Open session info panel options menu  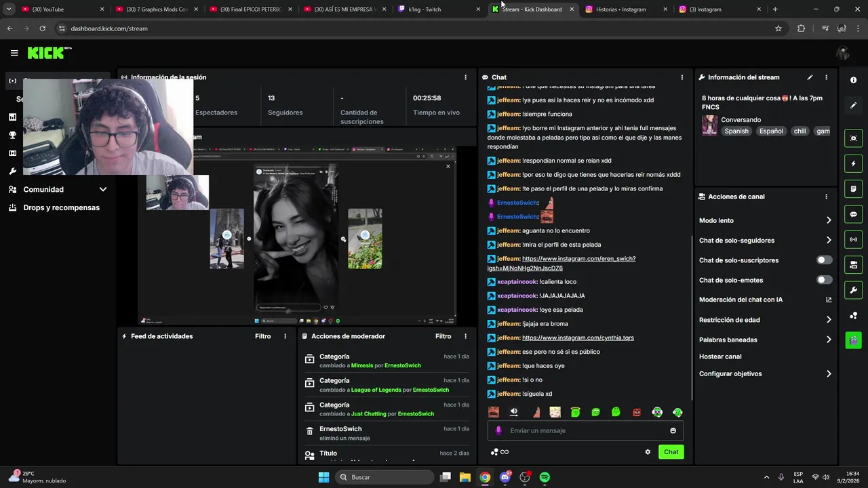(465, 77)
